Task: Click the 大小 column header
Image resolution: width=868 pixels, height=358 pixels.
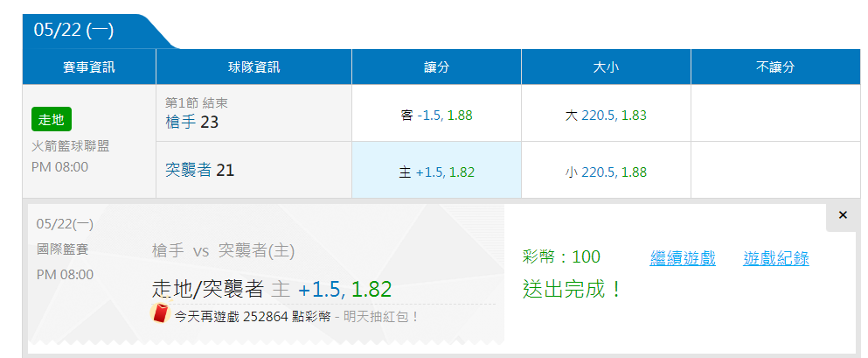Action: [x=606, y=67]
